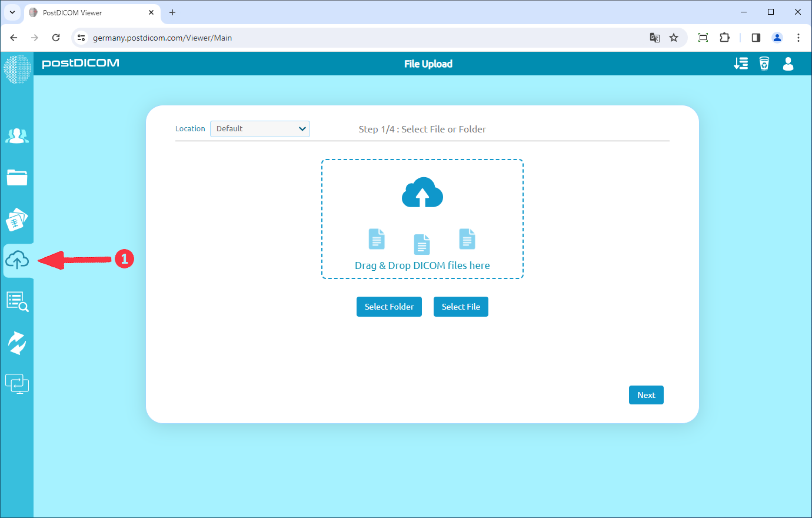812x518 pixels.
Task: Switch to the PostDICOM Viewer tab
Action: coord(88,12)
